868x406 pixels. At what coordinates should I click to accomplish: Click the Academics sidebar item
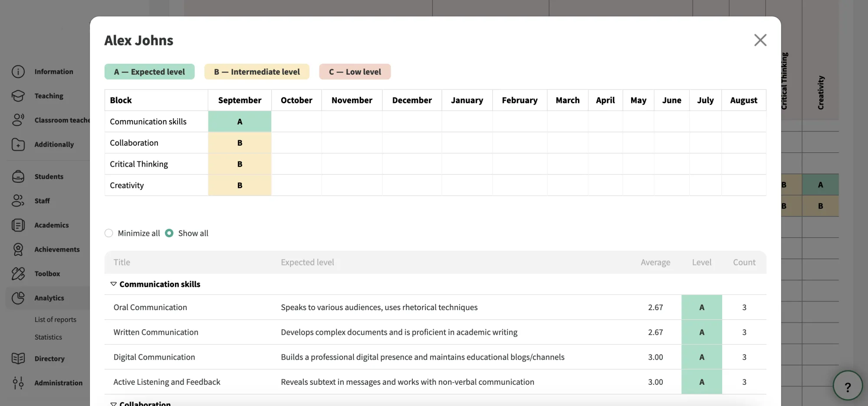pyautogui.click(x=52, y=225)
